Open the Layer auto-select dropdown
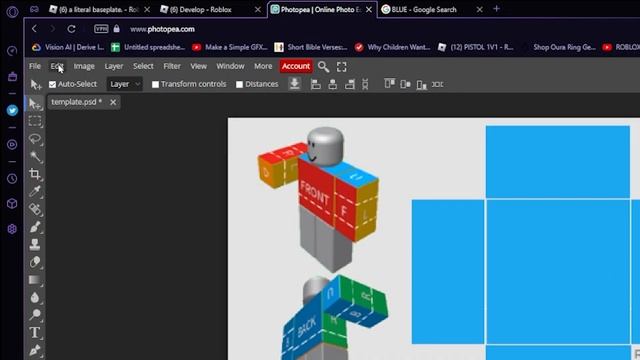This screenshot has height=360, width=640. [x=124, y=84]
